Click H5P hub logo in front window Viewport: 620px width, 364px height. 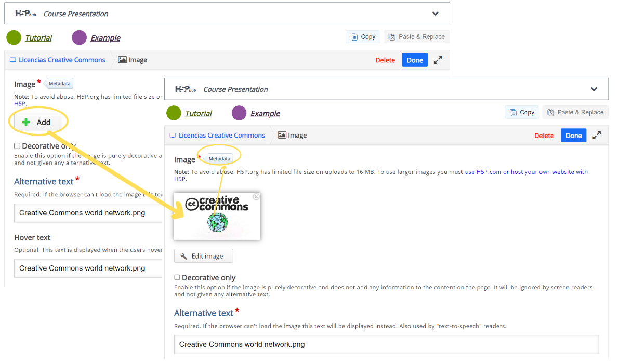point(186,89)
